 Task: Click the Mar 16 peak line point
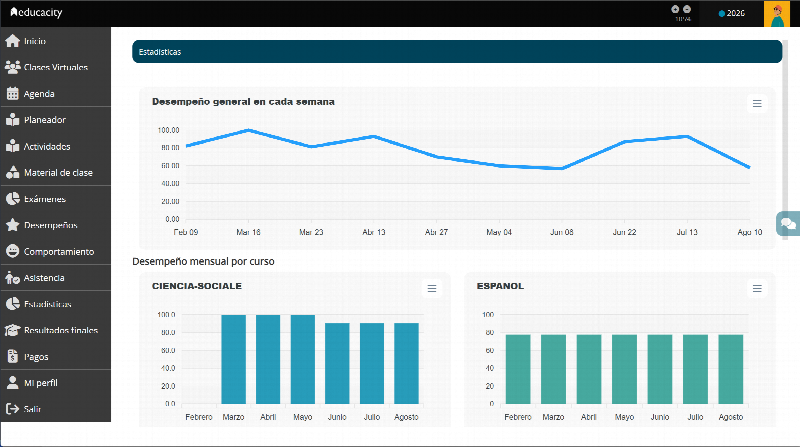tap(248, 130)
